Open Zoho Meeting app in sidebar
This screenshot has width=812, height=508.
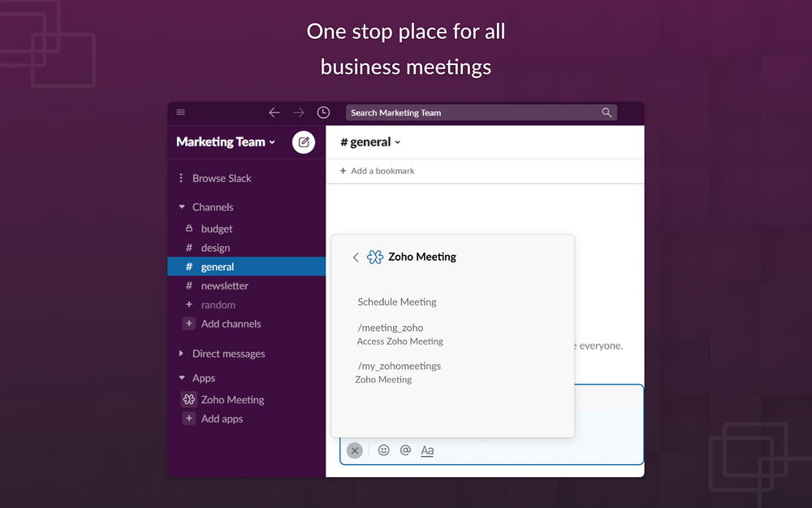tap(232, 400)
